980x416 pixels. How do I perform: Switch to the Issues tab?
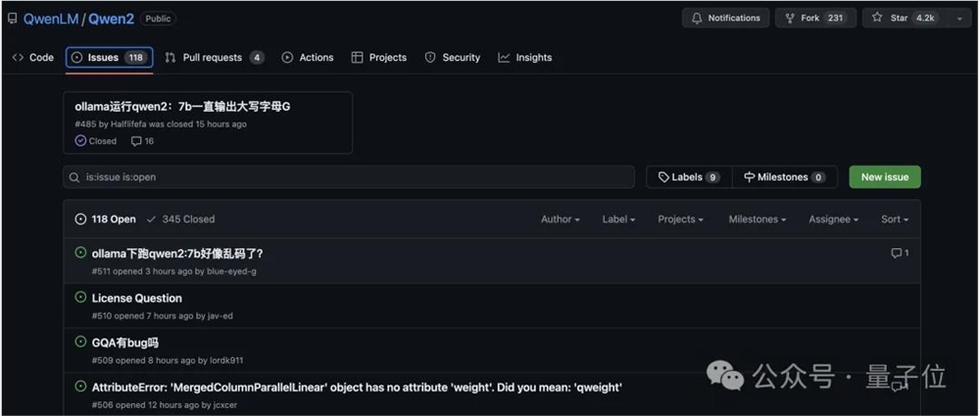[110, 58]
